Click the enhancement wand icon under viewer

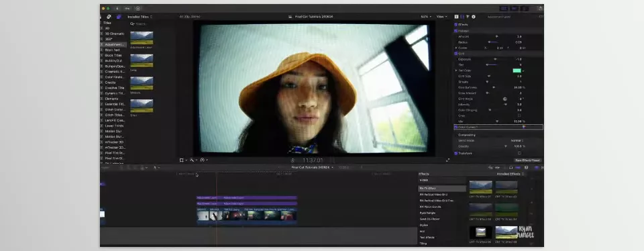coord(193,160)
